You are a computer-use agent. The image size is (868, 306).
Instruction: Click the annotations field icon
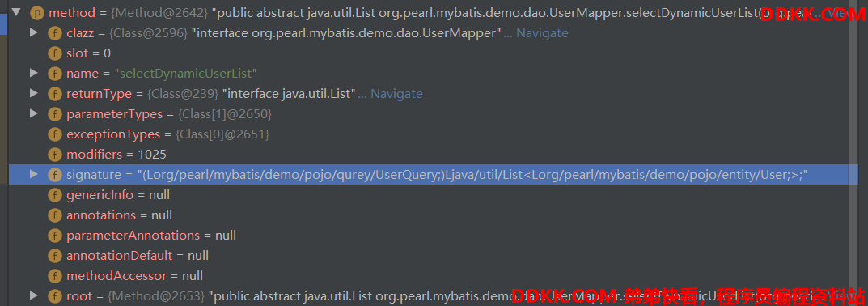[55, 215]
